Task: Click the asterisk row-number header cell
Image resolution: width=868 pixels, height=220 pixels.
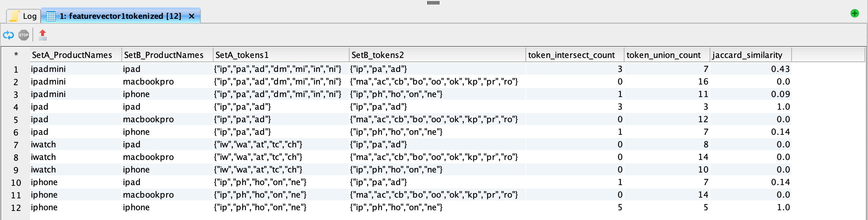Action: point(16,55)
